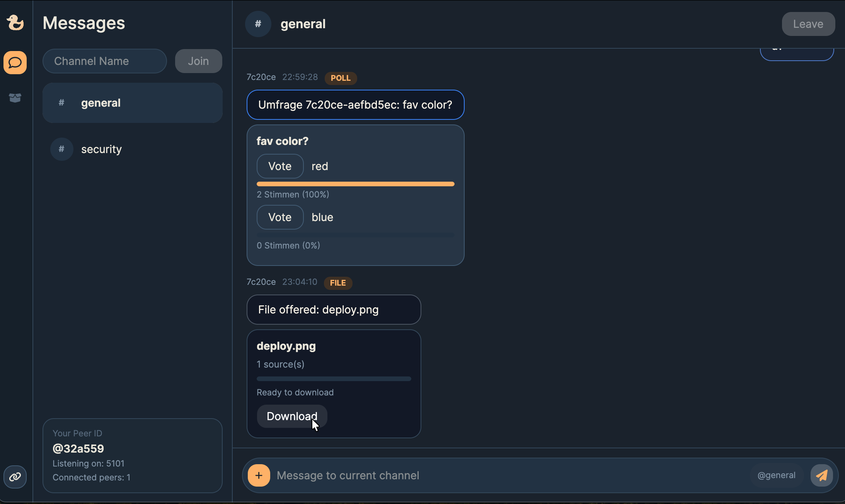Click the red option vote progress bar
The height and width of the screenshot is (504, 845).
point(355,184)
